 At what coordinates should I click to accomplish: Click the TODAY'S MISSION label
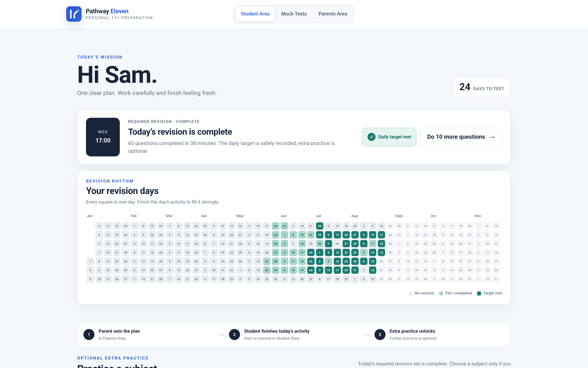pyautogui.click(x=100, y=57)
